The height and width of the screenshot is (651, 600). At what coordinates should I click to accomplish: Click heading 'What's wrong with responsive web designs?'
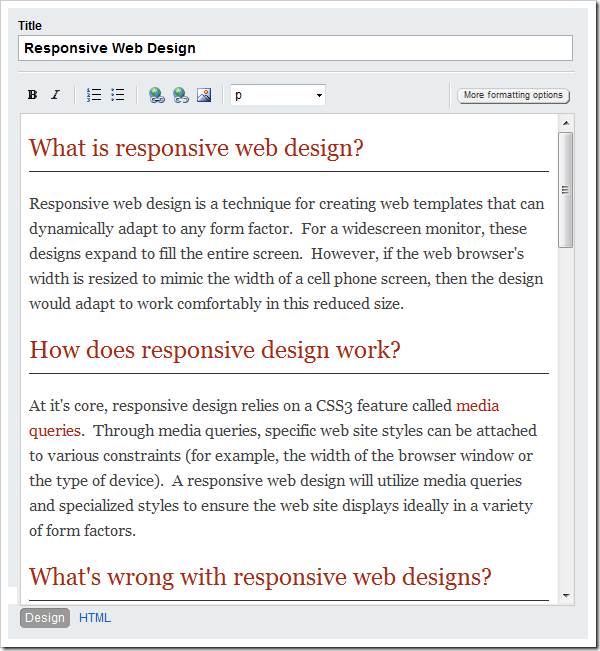pos(260,577)
